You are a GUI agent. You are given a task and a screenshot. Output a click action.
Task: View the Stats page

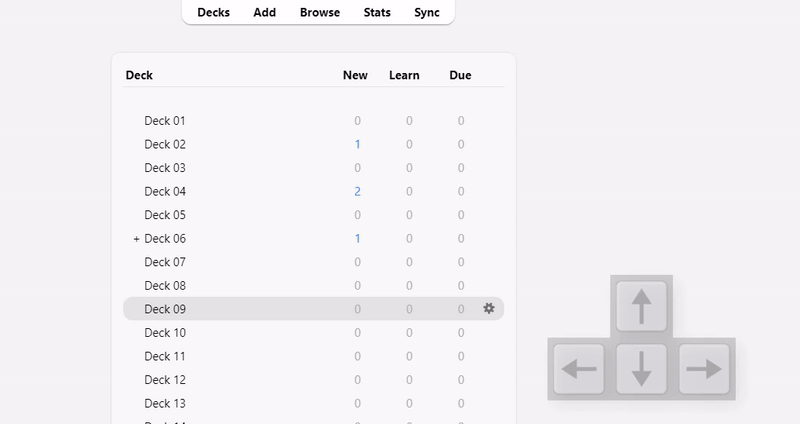coord(377,13)
